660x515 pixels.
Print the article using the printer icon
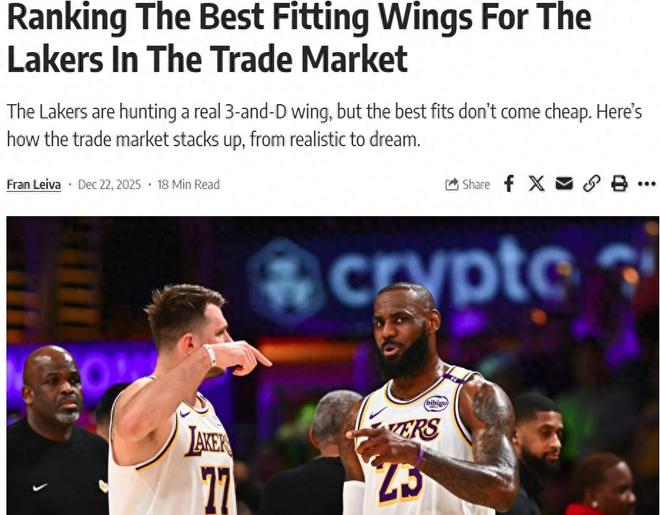pyautogui.click(x=619, y=184)
